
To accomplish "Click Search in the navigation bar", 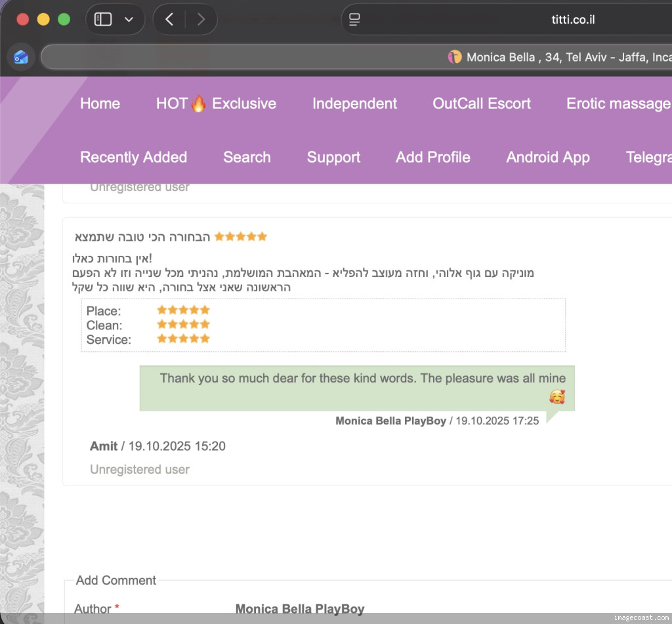I will [247, 157].
